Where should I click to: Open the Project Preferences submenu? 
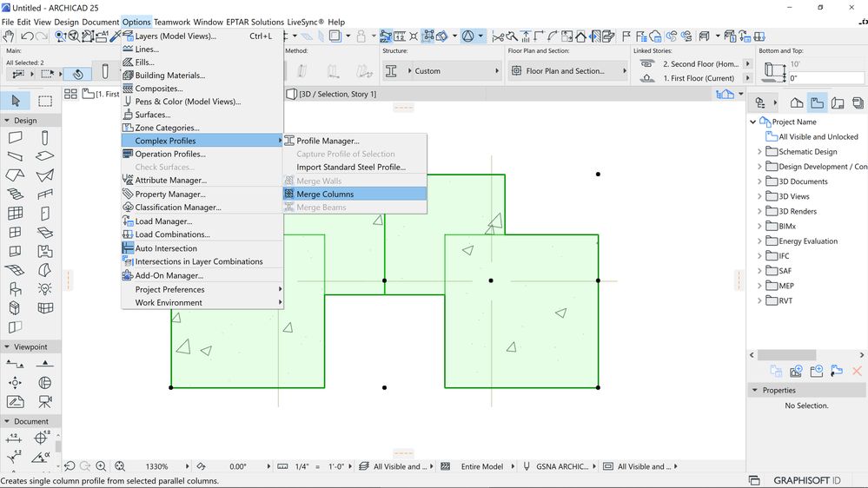pyautogui.click(x=202, y=289)
